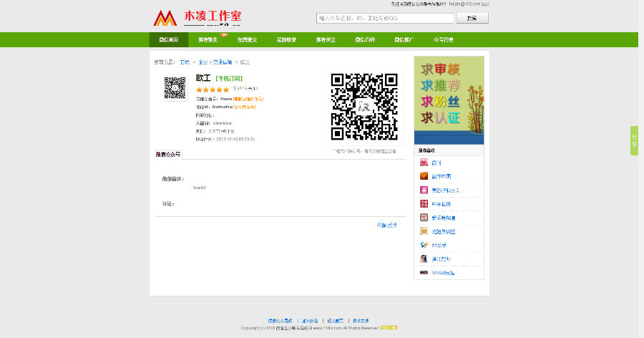The width and height of the screenshot is (644, 338).
Task: Go to 企业 in the breadcrumb
Action: point(203,62)
